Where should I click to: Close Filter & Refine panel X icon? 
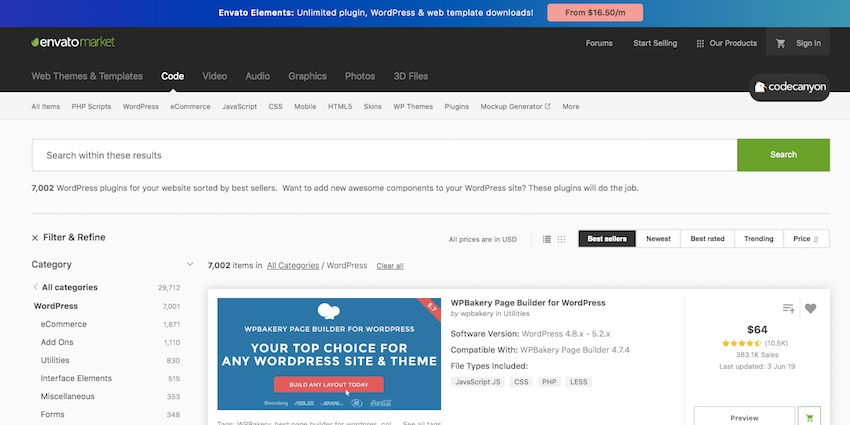pos(35,238)
